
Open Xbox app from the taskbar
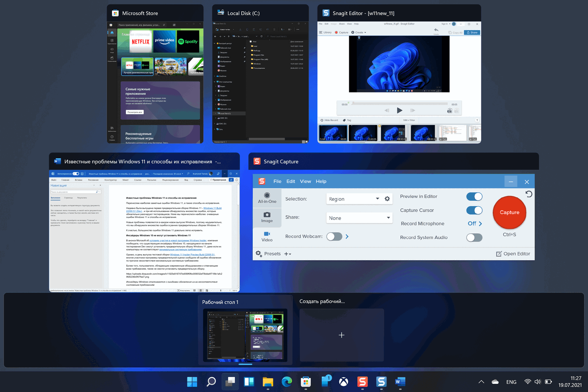[343, 381]
